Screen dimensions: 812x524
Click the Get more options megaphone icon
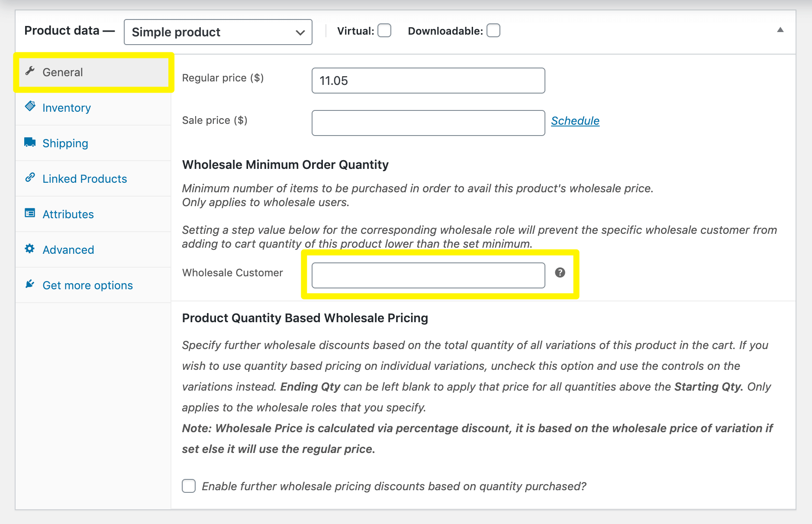click(x=30, y=284)
